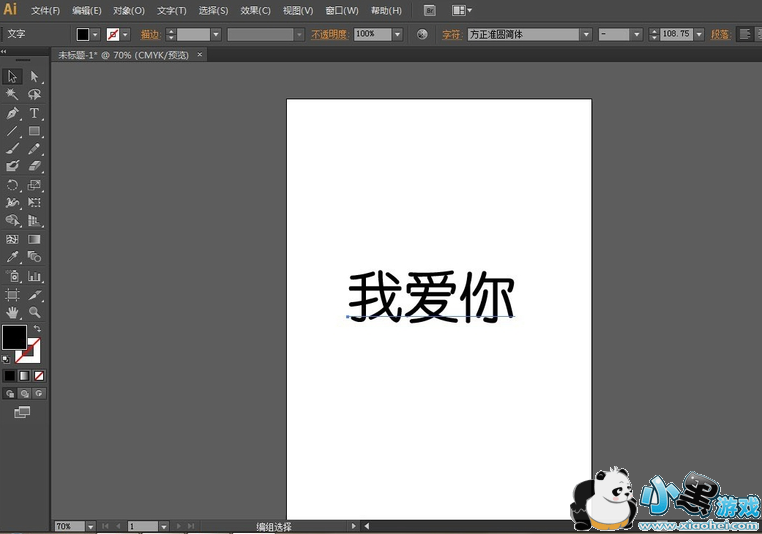This screenshot has width=762, height=534.
Task: Expand the opacity percentage dropdown
Action: [397, 34]
